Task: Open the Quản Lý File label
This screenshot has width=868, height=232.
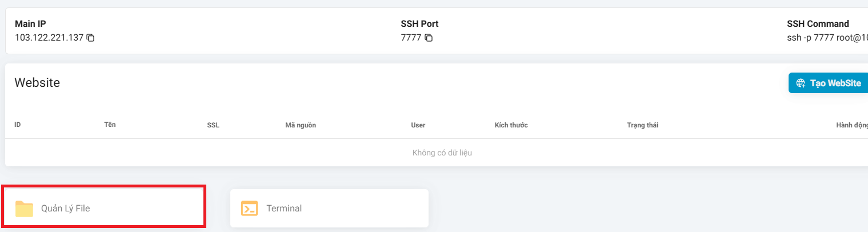Action: [65, 209]
